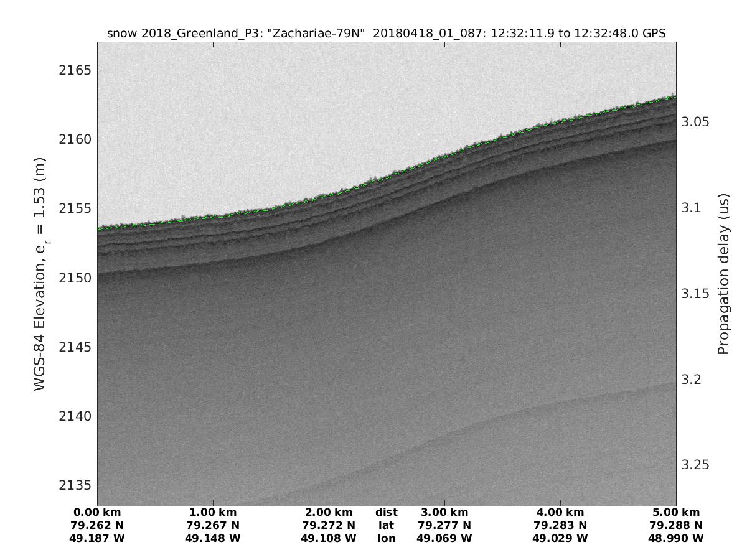Click the 2140 elevation tick label
This screenshot has width=747, height=560.
(x=75, y=416)
